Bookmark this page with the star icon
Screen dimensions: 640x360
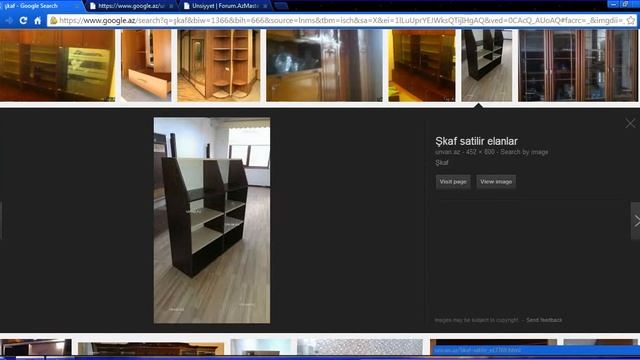[631, 20]
